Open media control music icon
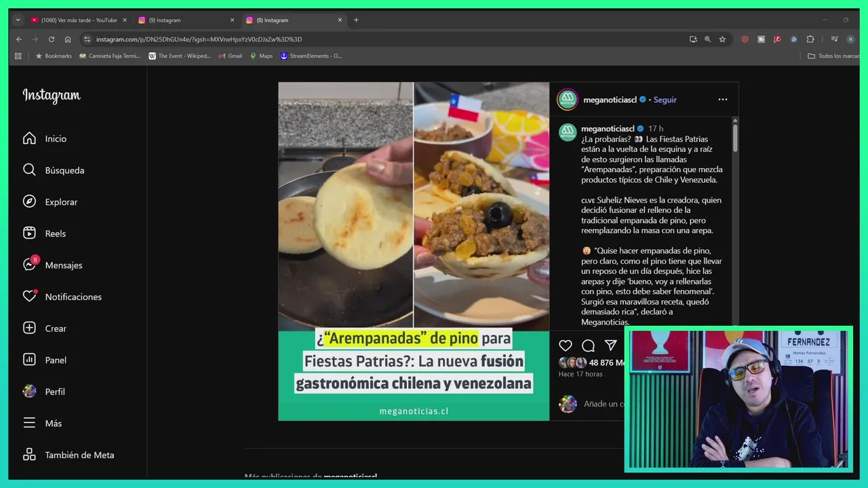This screenshot has height=488, width=868. (834, 39)
